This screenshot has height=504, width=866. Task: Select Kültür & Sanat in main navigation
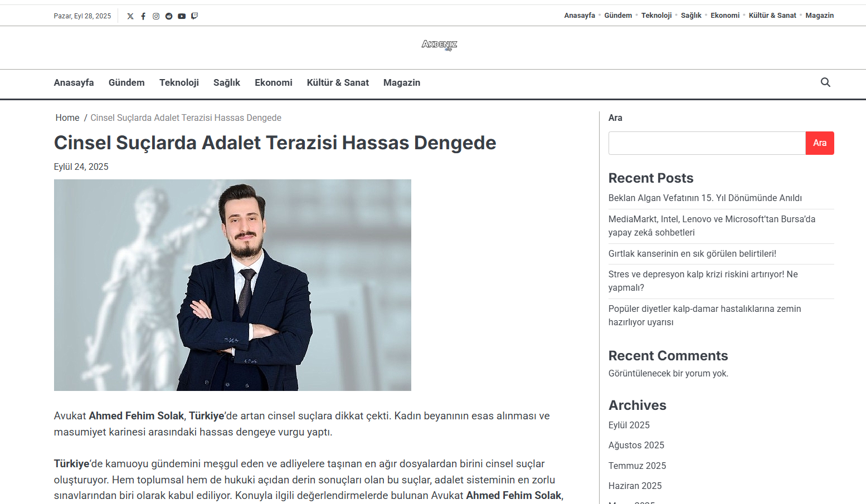pos(338,82)
